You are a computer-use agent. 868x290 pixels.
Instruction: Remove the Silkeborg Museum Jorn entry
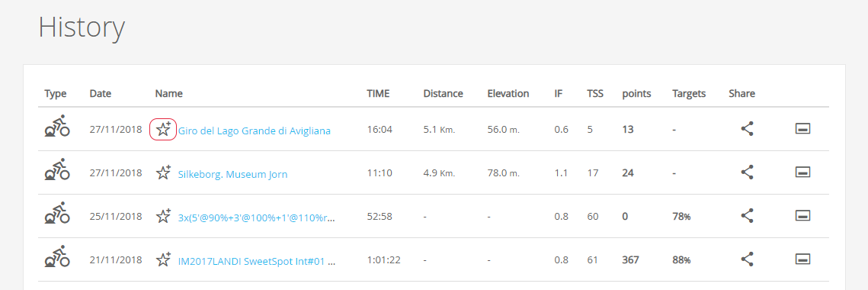[x=802, y=172]
